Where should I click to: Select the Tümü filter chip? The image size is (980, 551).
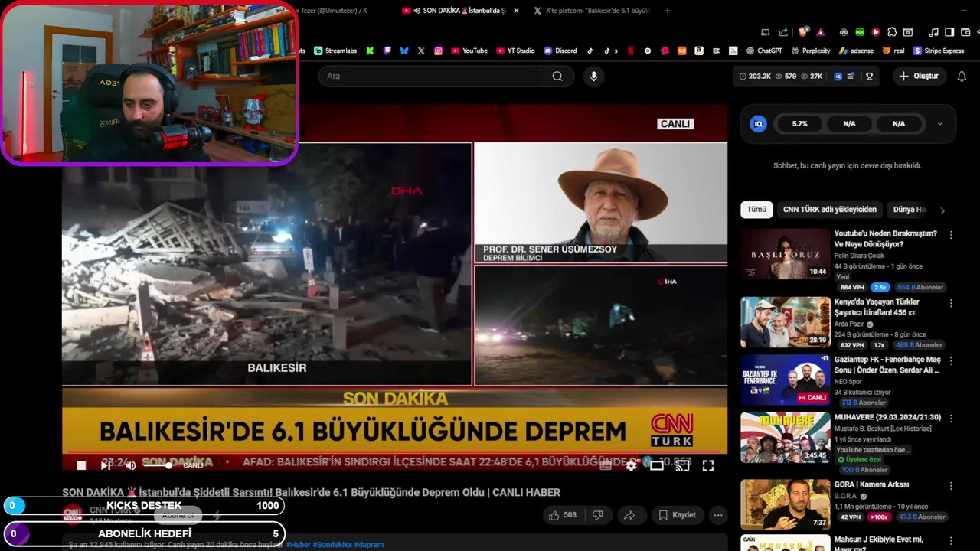pos(756,209)
